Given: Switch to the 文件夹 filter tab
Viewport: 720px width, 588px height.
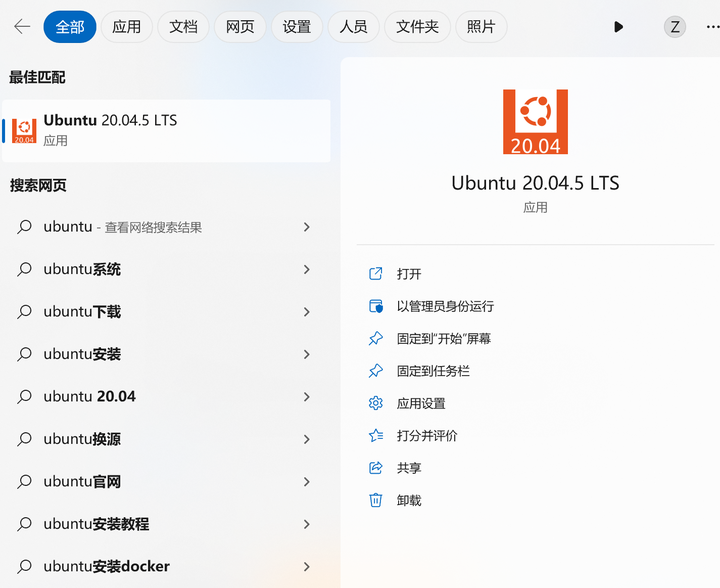Looking at the screenshot, I should [x=417, y=27].
